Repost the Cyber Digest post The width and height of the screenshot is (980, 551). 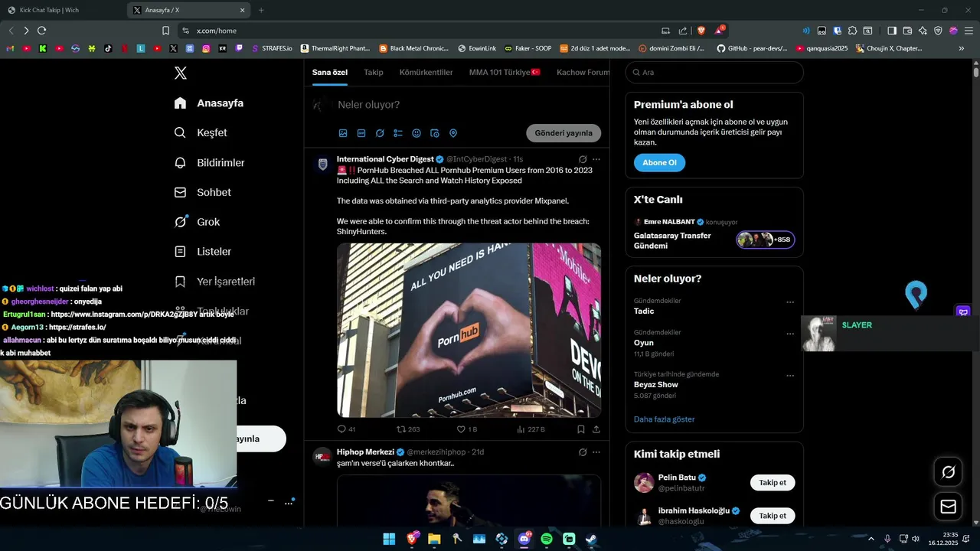408,429
